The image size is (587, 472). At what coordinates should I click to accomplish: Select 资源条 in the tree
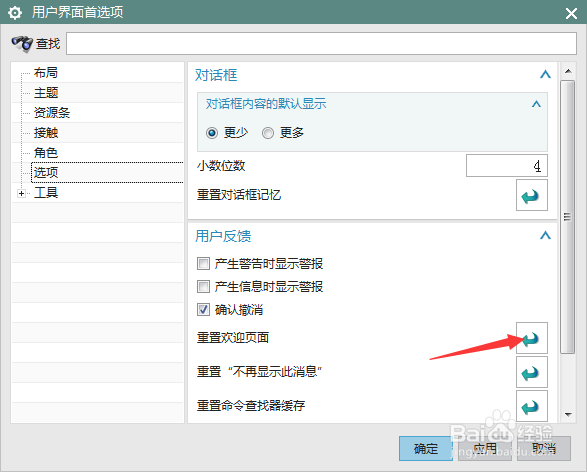click(x=52, y=113)
